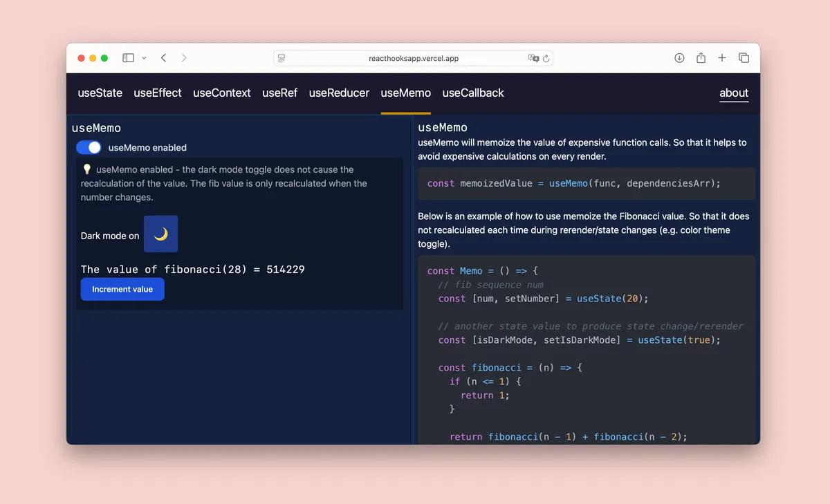
Task: Click the useState(20) code line
Action: (543, 299)
